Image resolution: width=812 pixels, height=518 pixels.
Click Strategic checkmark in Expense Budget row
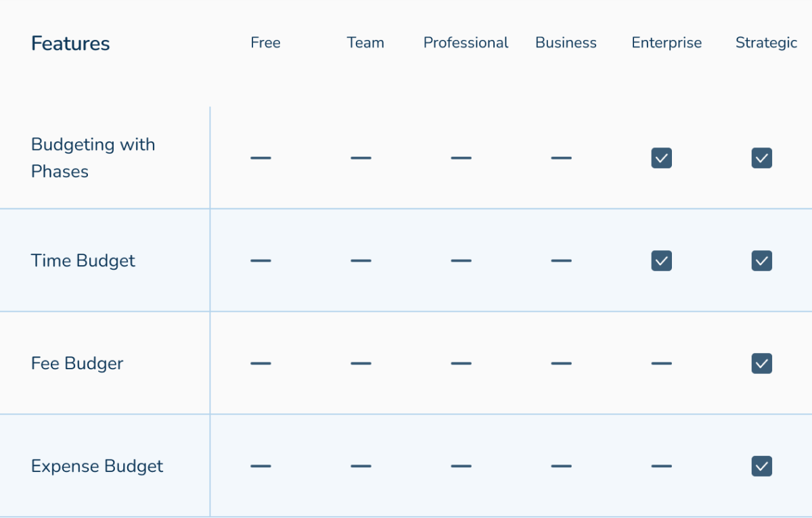[761, 466]
